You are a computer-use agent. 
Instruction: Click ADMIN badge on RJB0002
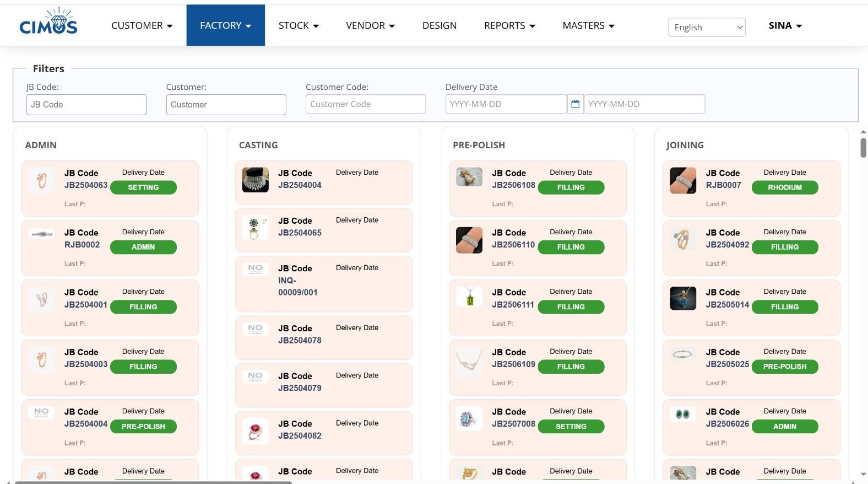coord(143,247)
